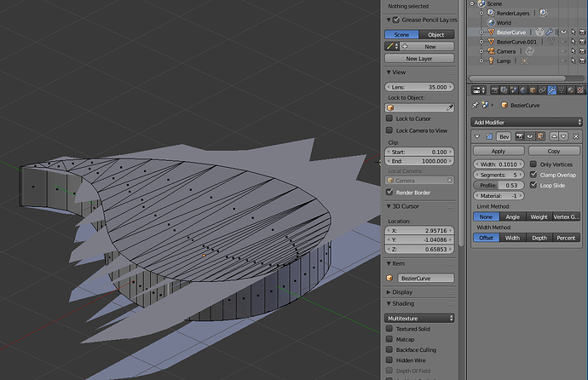Set Width Method to Width
Screen dimensions: 588x380
tap(512, 238)
